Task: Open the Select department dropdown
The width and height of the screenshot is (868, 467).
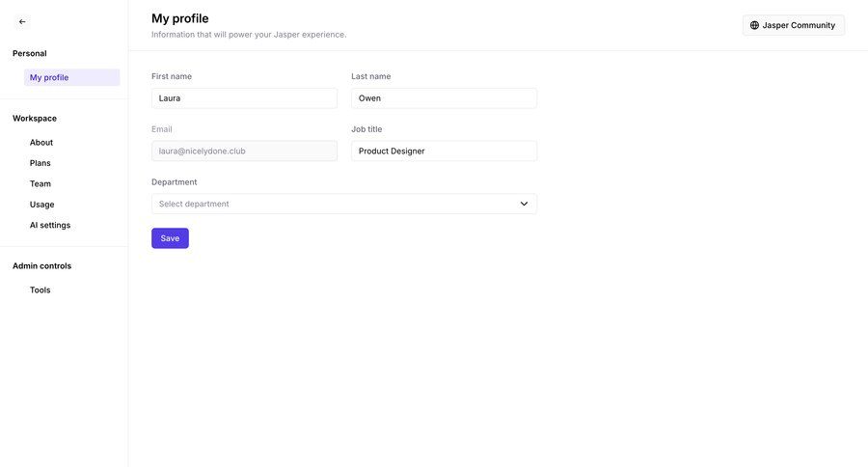Action: (343, 204)
